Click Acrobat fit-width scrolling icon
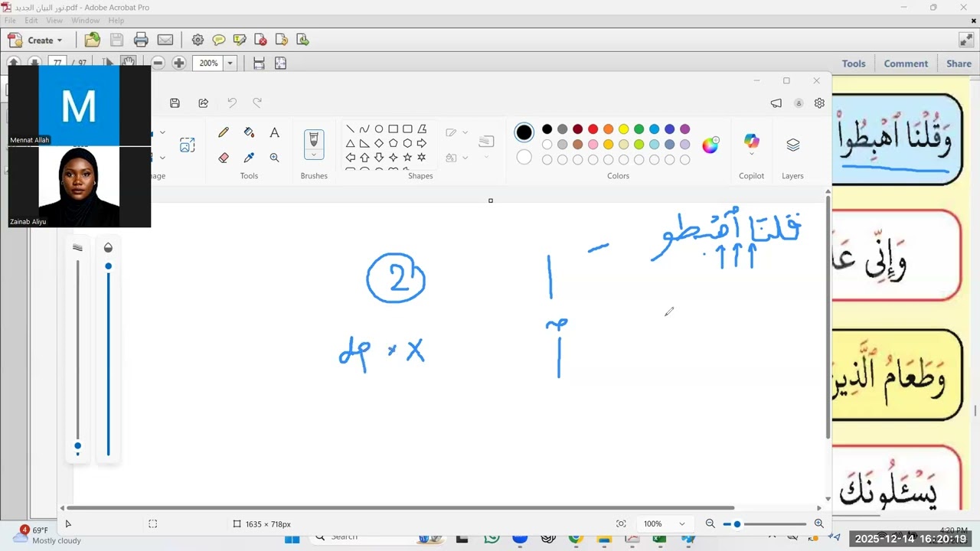This screenshot has width=980, height=551. coord(259,63)
